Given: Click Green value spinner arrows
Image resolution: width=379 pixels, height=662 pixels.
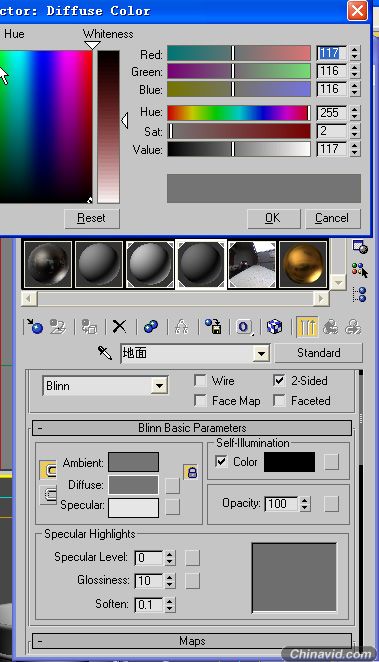Looking at the screenshot, I should tap(355, 71).
